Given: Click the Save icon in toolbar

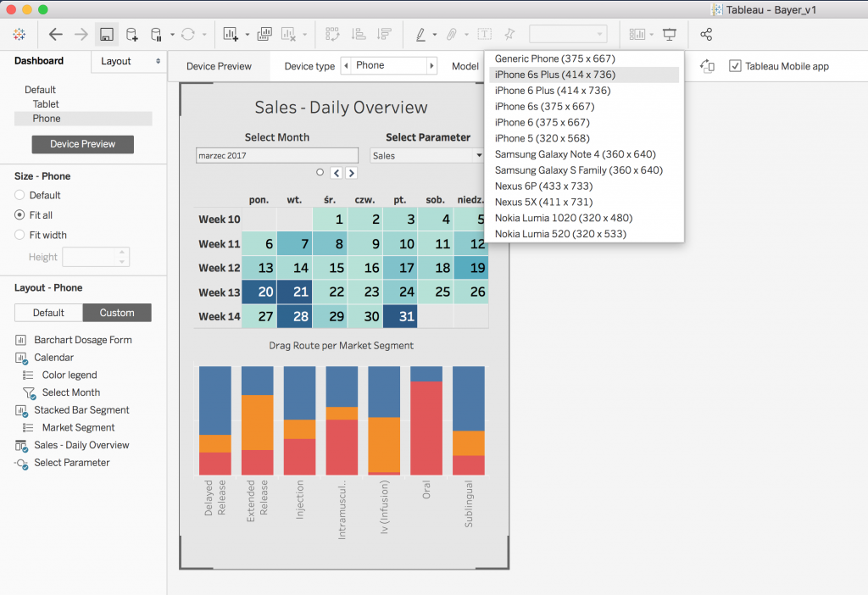Looking at the screenshot, I should (x=107, y=35).
